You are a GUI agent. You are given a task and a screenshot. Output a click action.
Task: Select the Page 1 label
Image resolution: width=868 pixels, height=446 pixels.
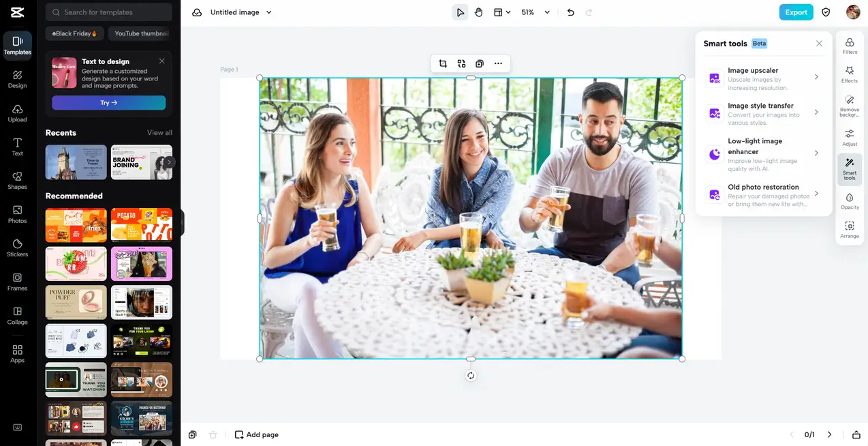pos(229,70)
